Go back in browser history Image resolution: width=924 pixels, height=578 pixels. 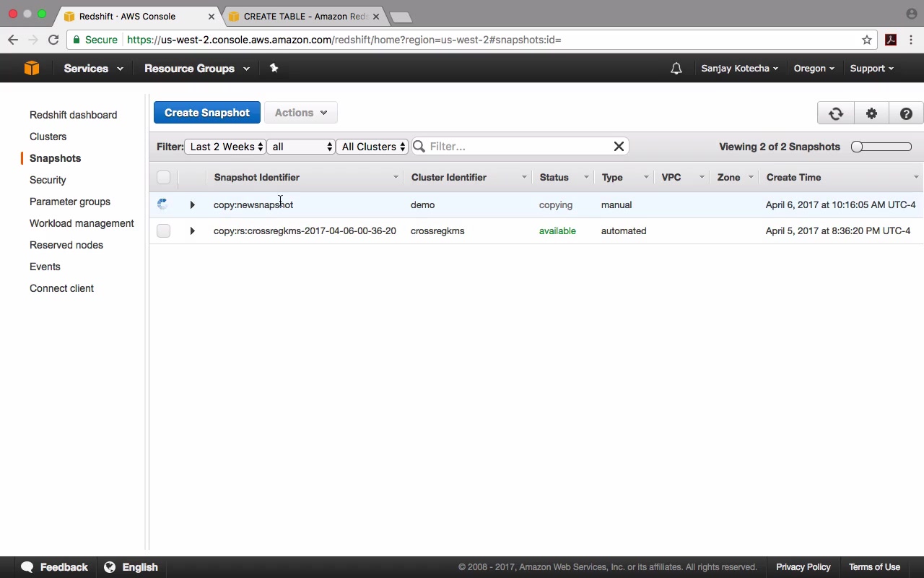tap(13, 40)
